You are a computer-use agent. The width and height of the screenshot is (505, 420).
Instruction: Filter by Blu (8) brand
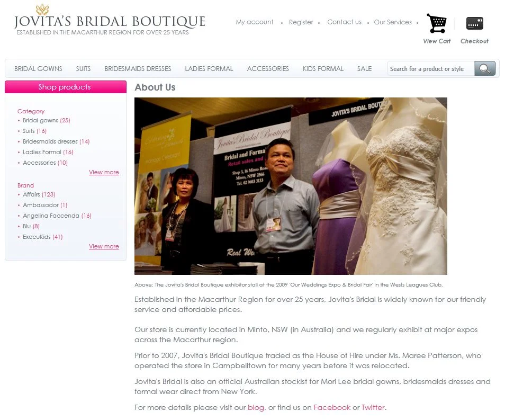pos(31,226)
